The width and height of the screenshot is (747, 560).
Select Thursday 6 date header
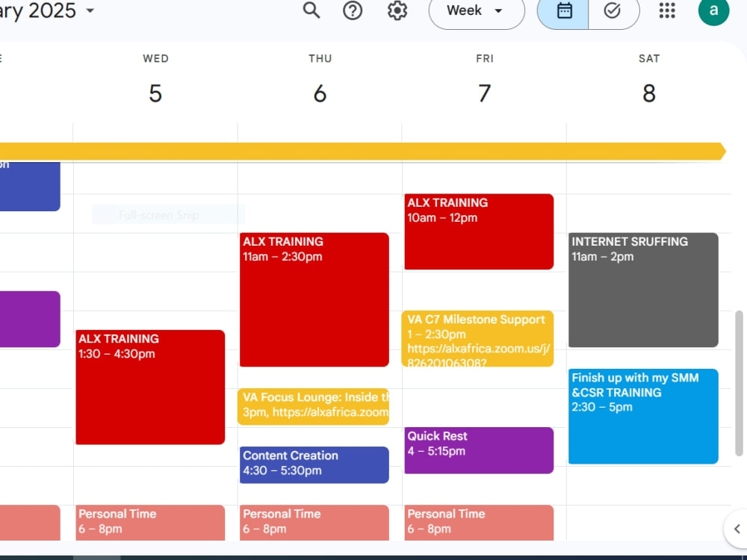tap(320, 93)
